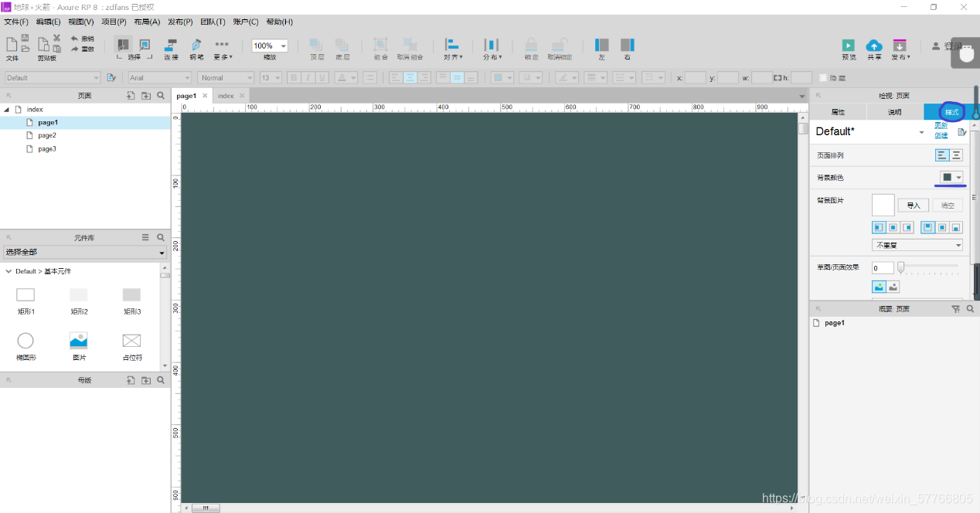Collapse the index tree node
This screenshot has height=513, width=980.
tap(7, 110)
